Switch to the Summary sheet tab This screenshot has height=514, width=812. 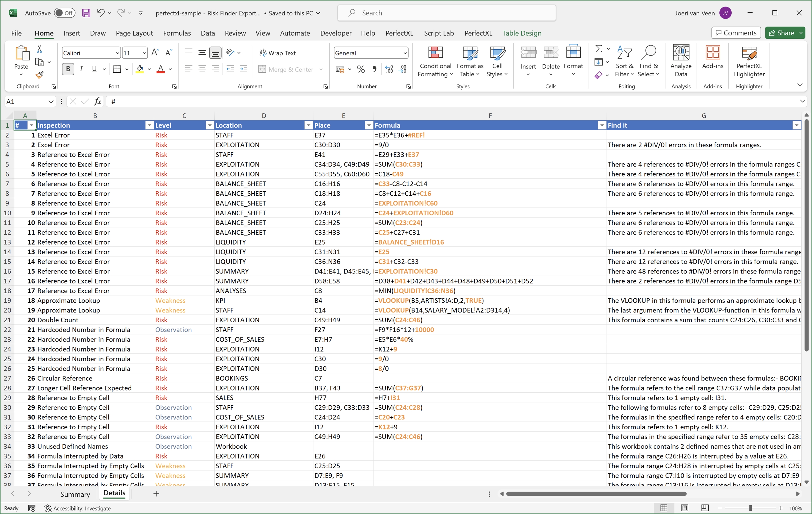[x=75, y=494]
